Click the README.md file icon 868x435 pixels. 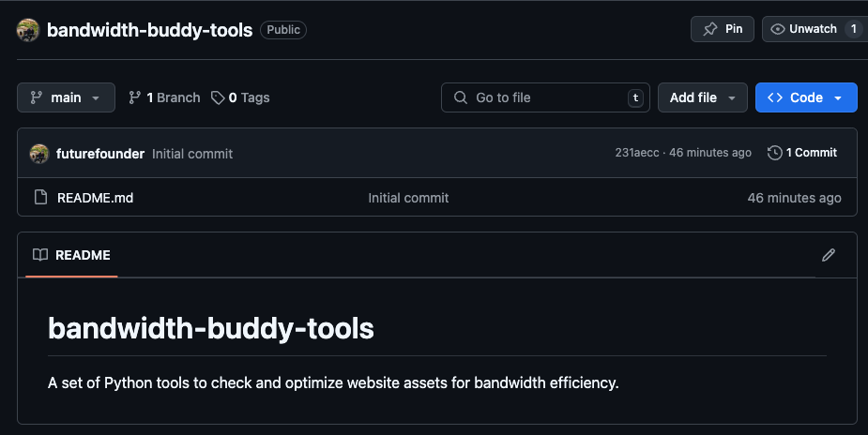tap(40, 198)
